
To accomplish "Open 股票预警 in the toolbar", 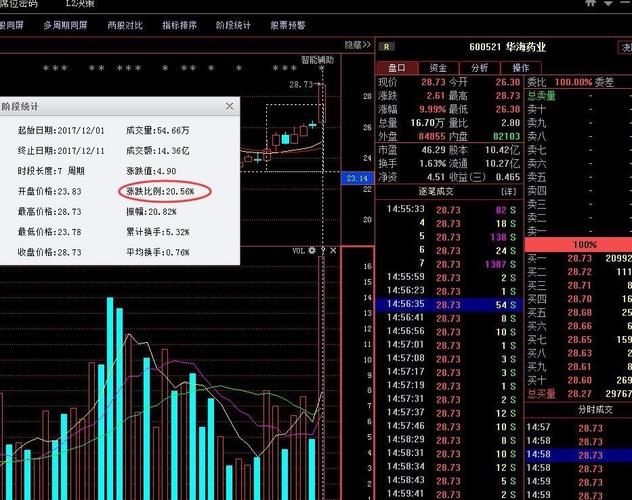I will 288,25.
